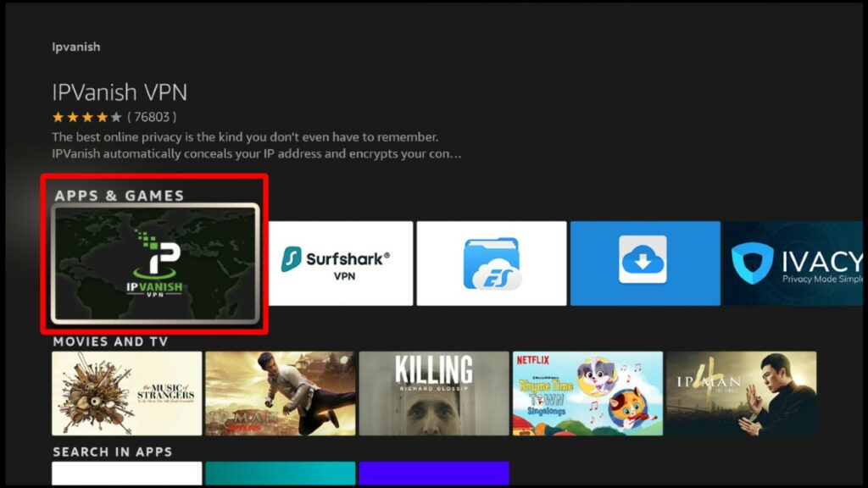The width and height of the screenshot is (868, 488).
Task: Select Netflix Rhyme Time Town Singalongs
Action: 588,393
